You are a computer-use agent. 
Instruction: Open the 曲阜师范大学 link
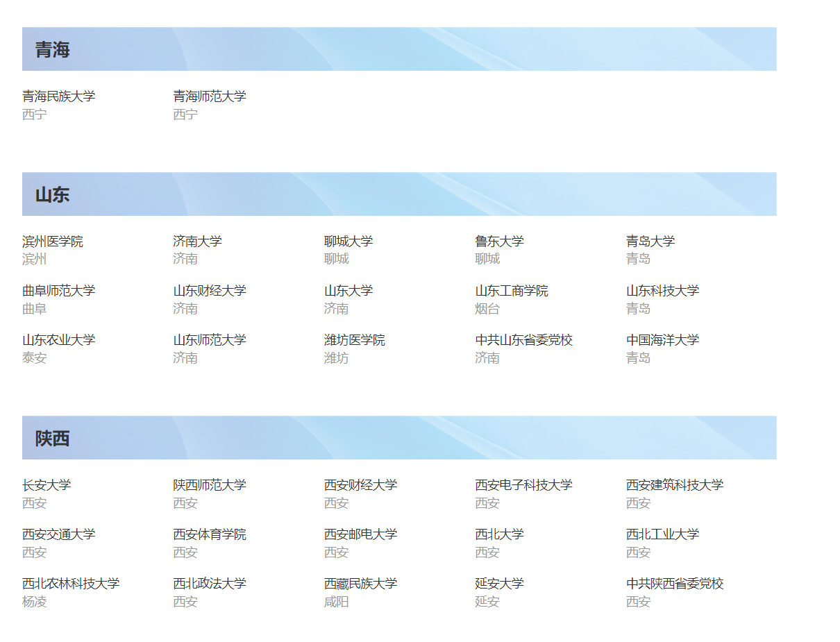click(58, 290)
